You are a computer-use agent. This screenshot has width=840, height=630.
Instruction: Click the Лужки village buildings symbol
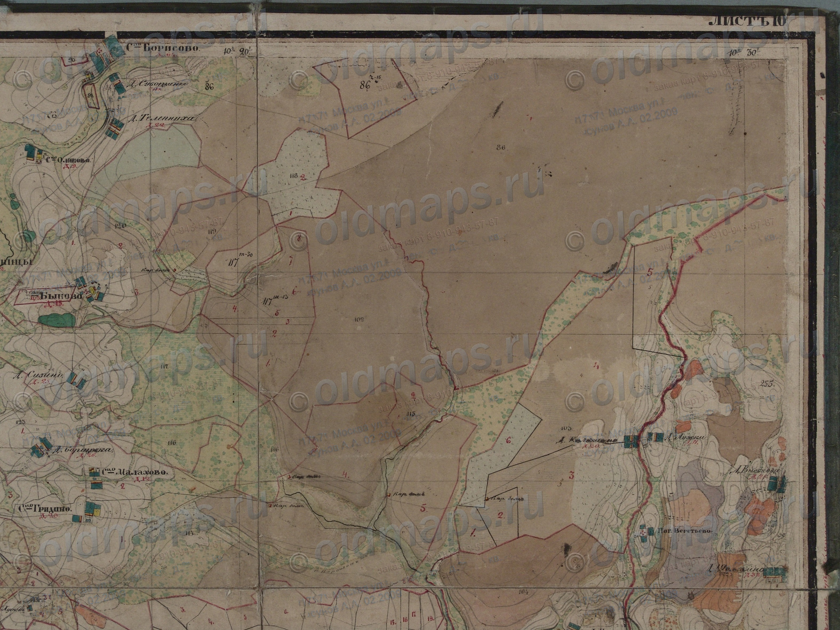(x=655, y=438)
